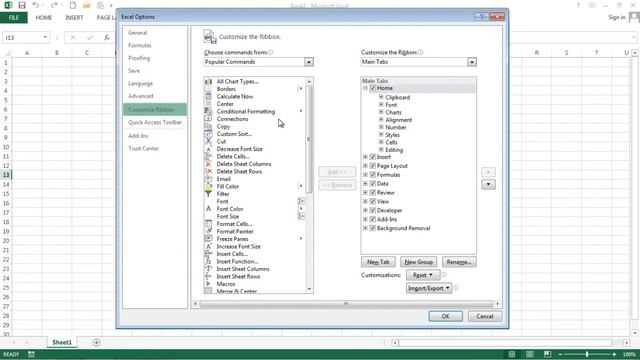The width and height of the screenshot is (640, 360).
Task: Uncheck the Insert tab checkbox
Action: coord(373,157)
